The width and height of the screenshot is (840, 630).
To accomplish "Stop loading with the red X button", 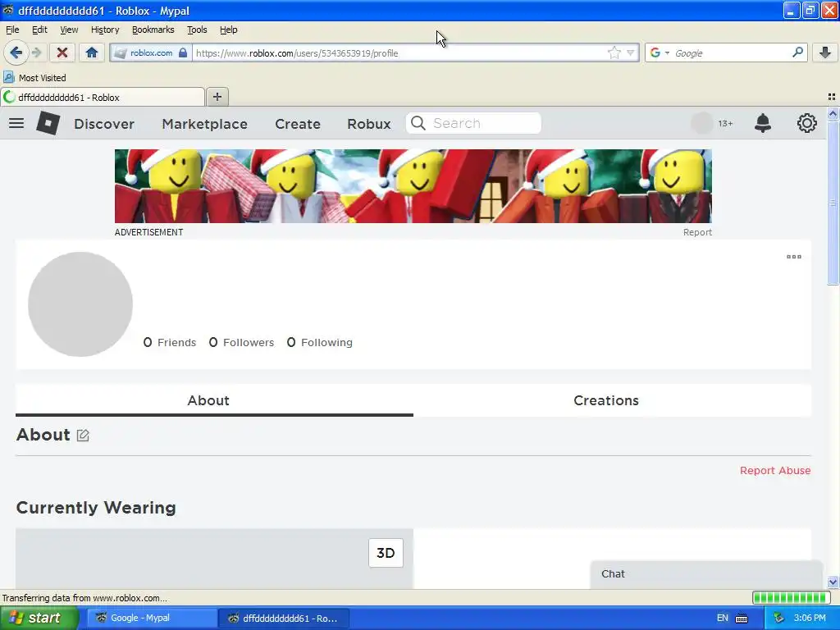I will click(x=62, y=52).
